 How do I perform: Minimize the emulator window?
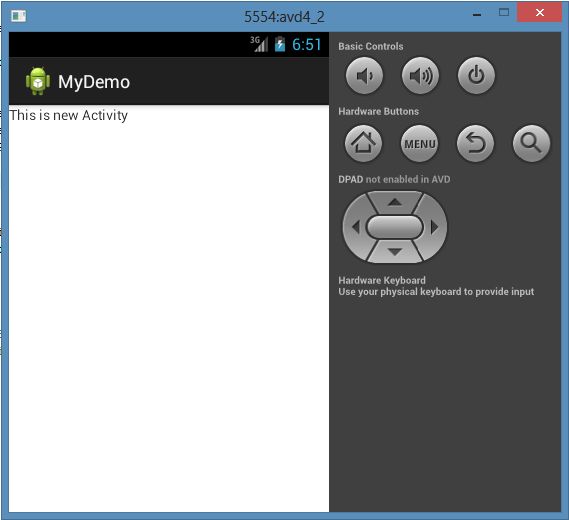click(x=477, y=15)
